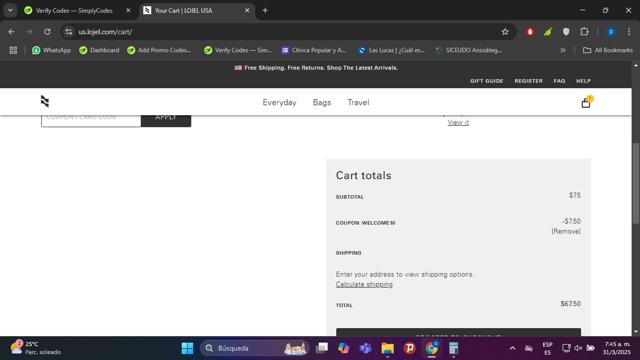Image resolution: width=640 pixels, height=360 pixels.
Task: Open the All Bookmarks folder
Action: (608, 50)
